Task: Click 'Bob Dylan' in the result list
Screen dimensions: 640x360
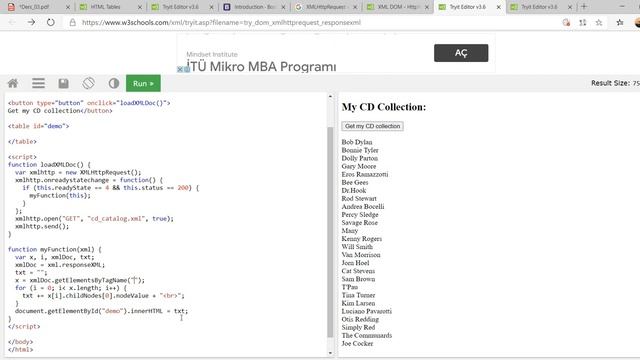Action: click(x=357, y=142)
